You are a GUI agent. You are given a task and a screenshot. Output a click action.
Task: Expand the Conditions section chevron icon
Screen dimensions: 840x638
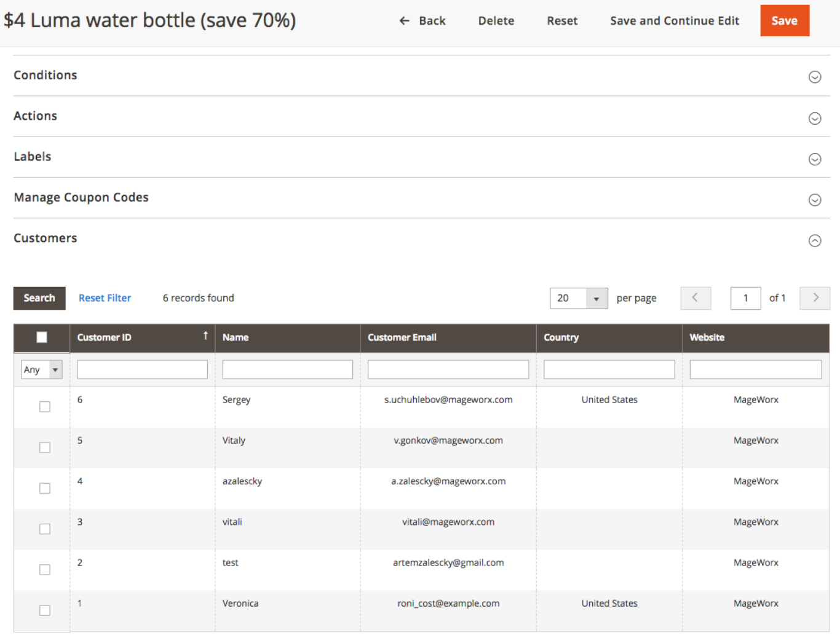814,77
